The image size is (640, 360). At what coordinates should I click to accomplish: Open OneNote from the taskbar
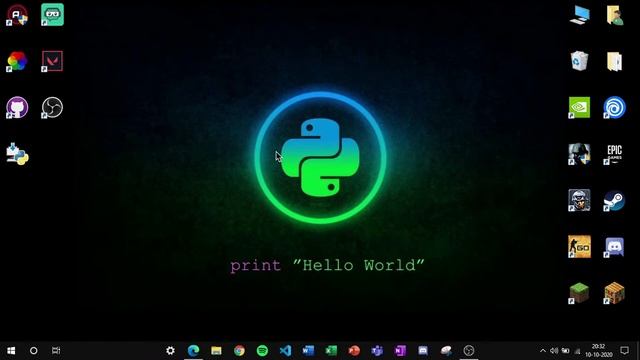coord(400,351)
